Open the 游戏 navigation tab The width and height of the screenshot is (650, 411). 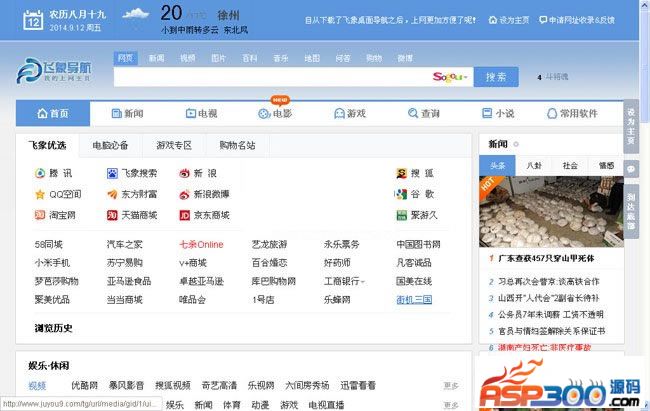click(x=350, y=113)
